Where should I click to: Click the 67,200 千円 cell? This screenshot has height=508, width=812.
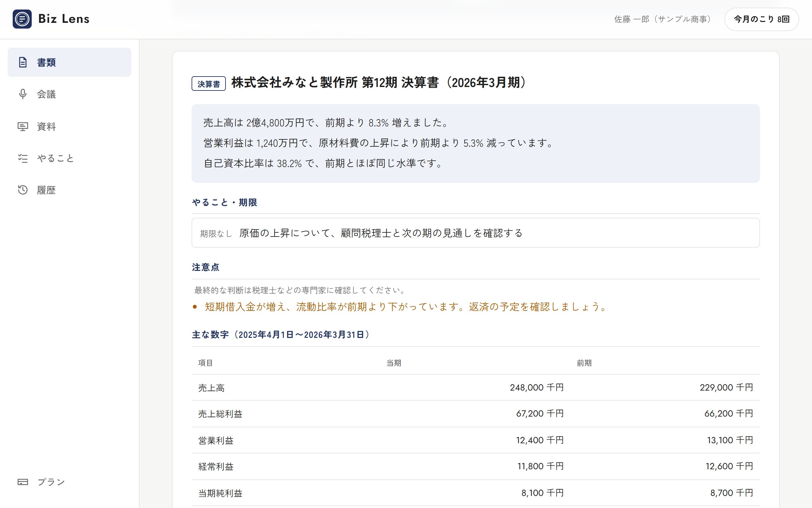coord(540,413)
